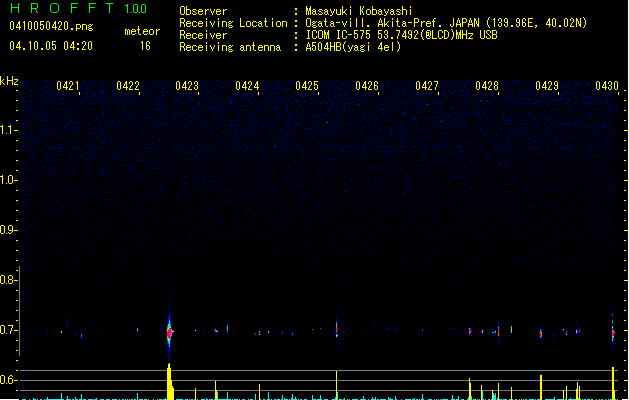This screenshot has width=629, height=400.
Task: Click the meteor count value 16
Action: coord(145,46)
